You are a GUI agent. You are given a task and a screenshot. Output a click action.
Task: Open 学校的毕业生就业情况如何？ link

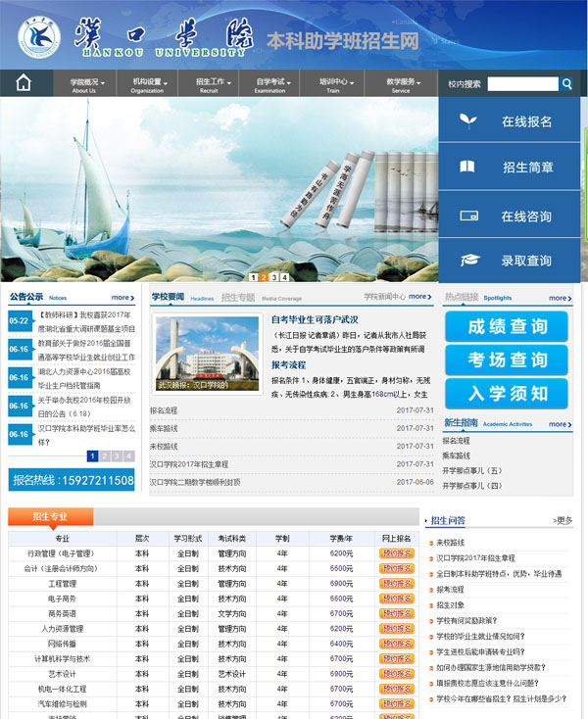480,637
